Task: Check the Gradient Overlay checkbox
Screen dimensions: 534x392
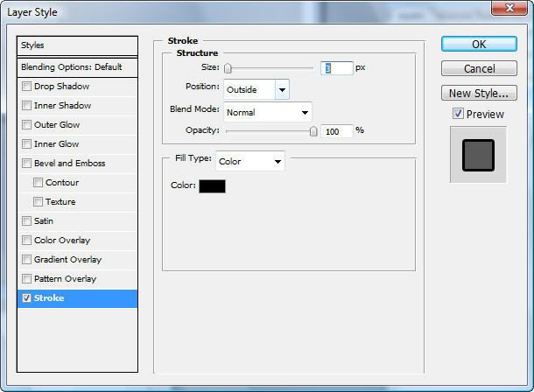Action: [x=26, y=259]
